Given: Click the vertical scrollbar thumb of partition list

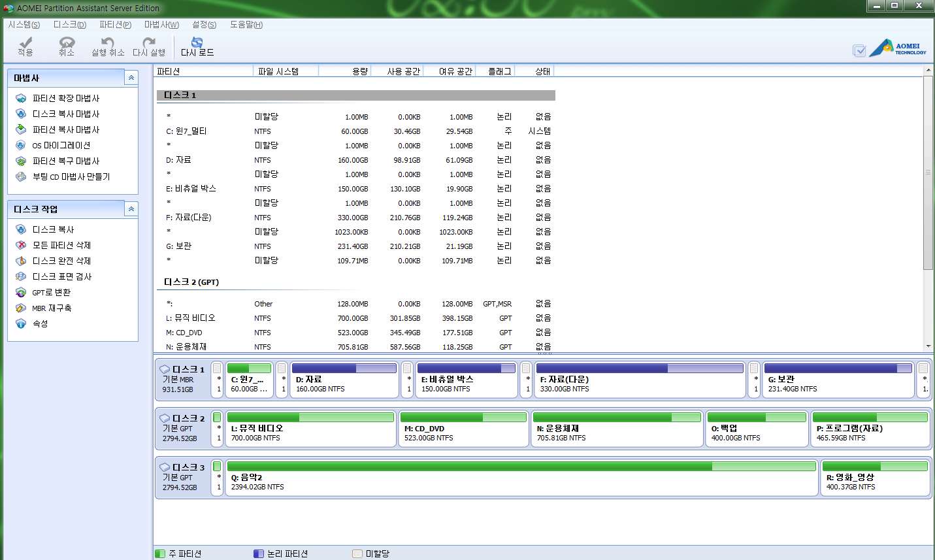Looking at the screenshot, I should [x=928, y=173].
